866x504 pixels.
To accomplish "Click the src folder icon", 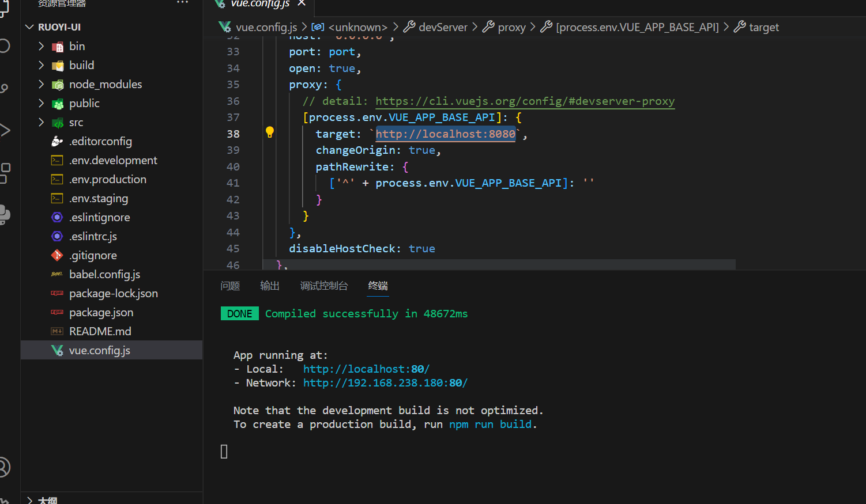I will click(57, 123).
